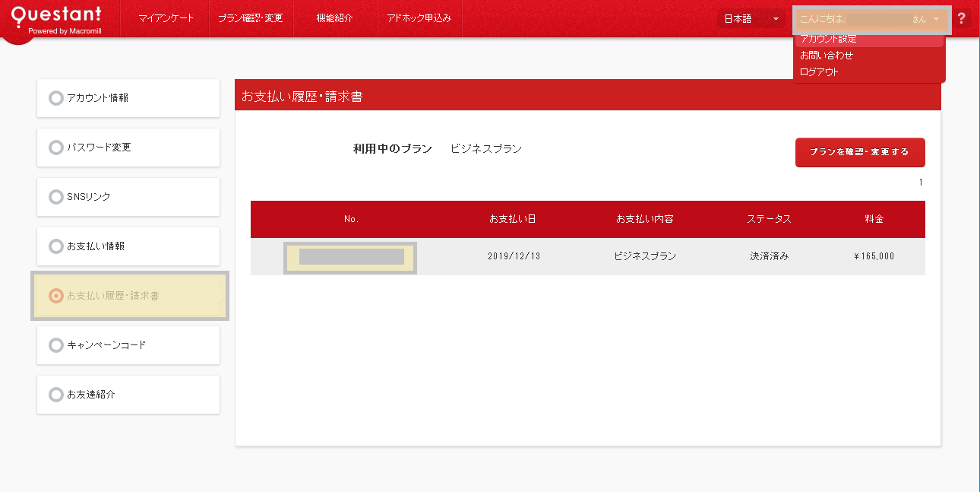This screenshot has width=980, height=492.
Task: Choose アカウント設定 from the user menu
Action: click(x=828, y=39)
